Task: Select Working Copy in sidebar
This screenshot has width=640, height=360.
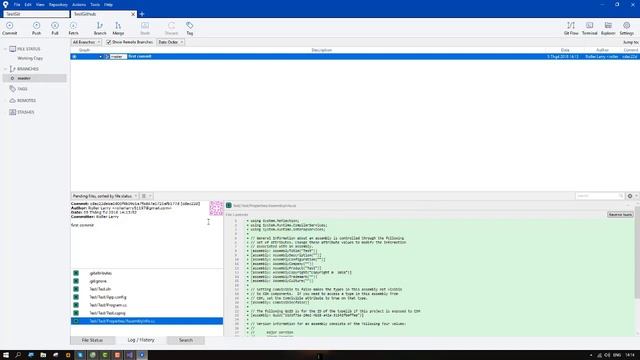Action: coord(30,58)
